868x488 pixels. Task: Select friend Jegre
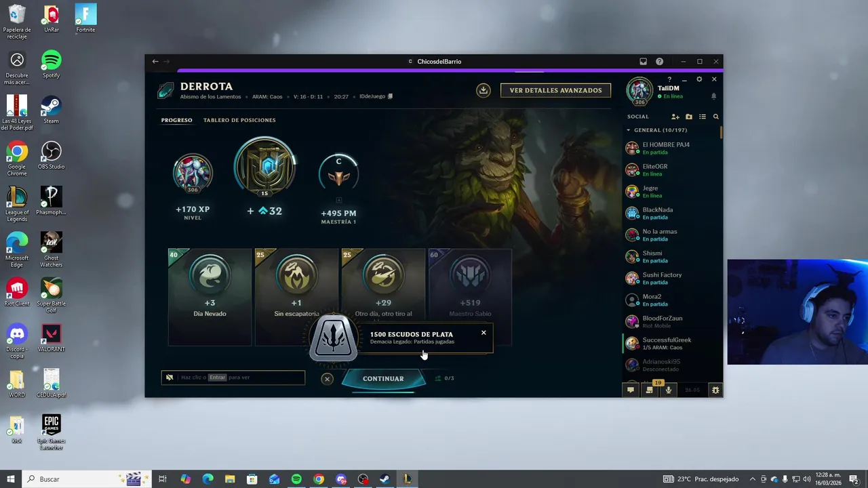[671, 191]
